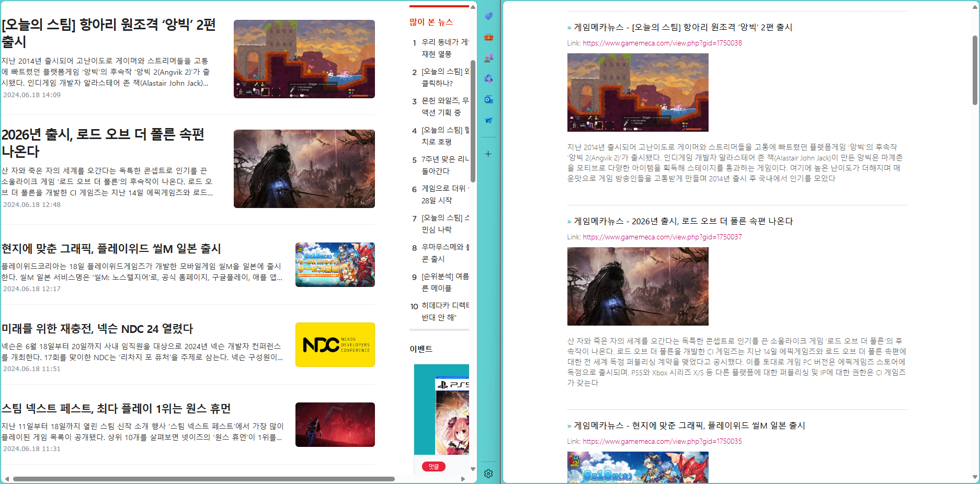Click date '2024.06.18 14:09'
Screen dimensions: 980x484
click(32, 95)
